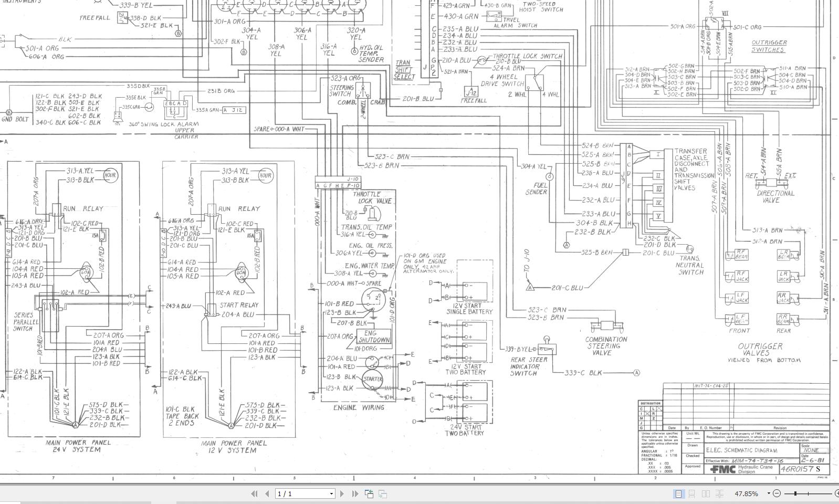Jump to the last page
The height and width of the screenshot is (504, 839).
tap(355, 493)
